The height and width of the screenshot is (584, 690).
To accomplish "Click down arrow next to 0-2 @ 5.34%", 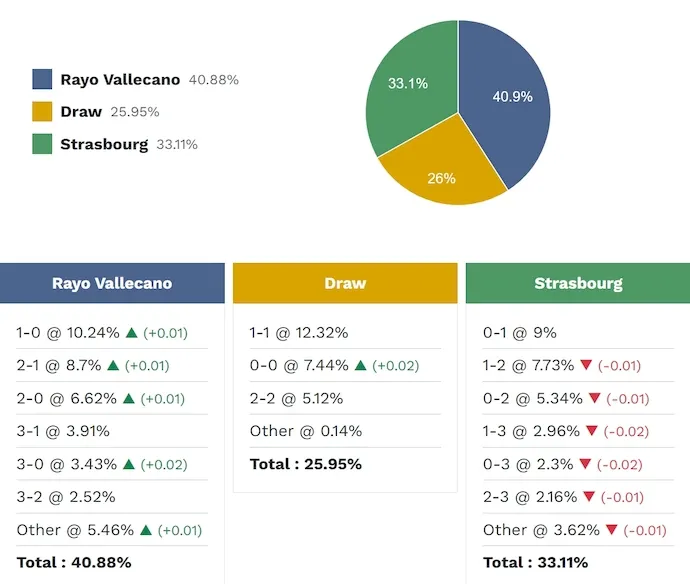I will pos(594,399).
